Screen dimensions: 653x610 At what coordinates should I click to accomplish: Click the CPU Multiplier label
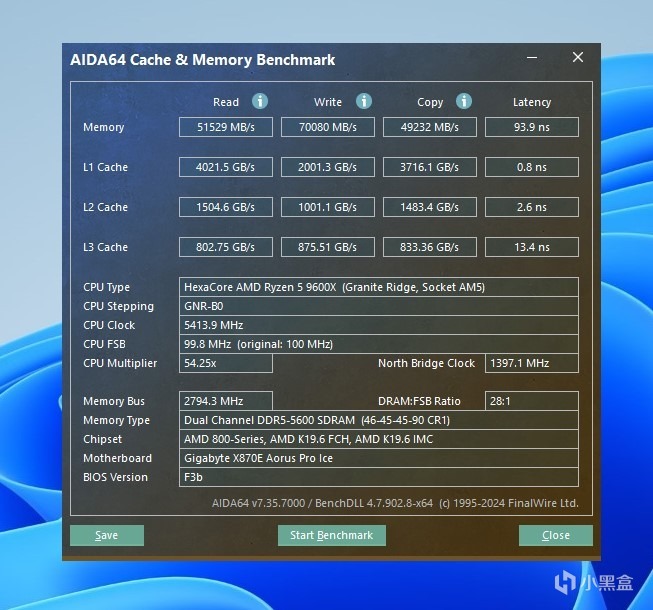(x=120, y=364)
